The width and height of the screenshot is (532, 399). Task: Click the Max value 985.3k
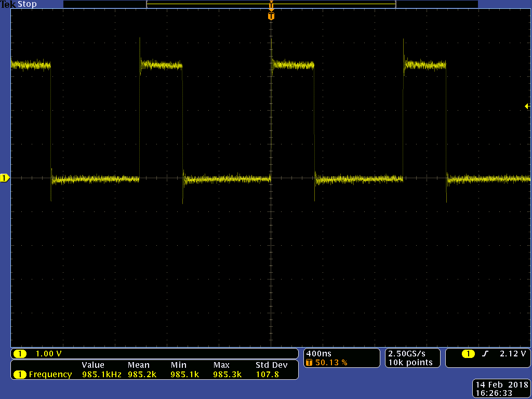click(227, 374)
